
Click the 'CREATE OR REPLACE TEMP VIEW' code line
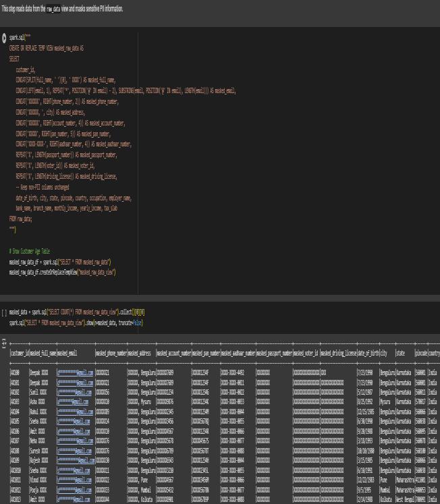coord(47,48)
